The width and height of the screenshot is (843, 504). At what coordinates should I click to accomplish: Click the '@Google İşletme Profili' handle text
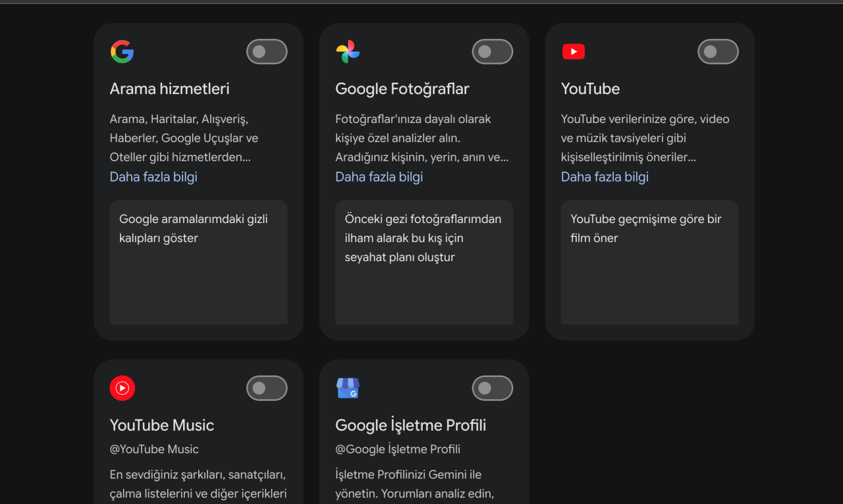(x=398, y=449)
